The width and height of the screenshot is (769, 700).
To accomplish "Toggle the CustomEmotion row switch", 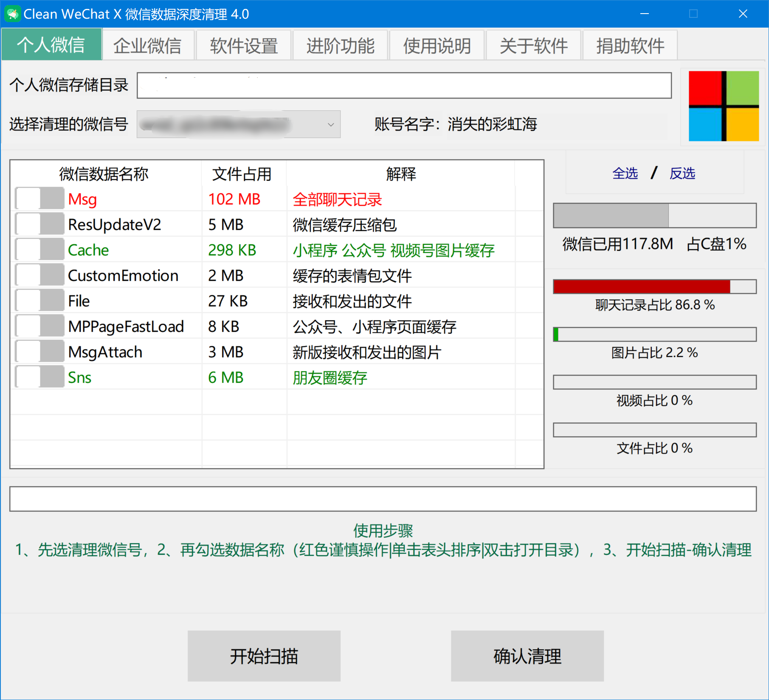I will coord(39,275).
